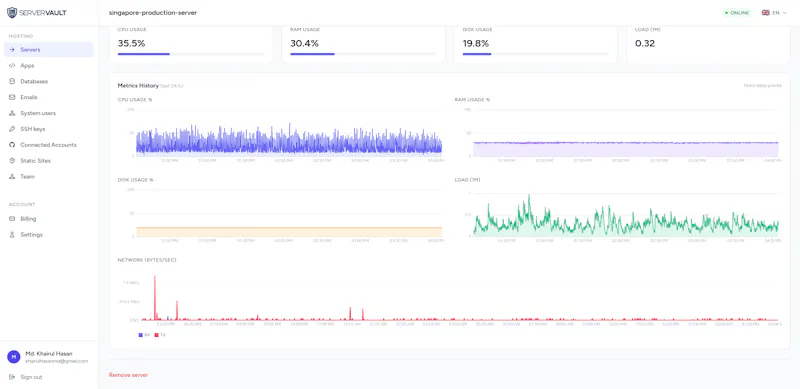Click the Servers arrow icon in sidebar
Viewport: 800px width, 389px height.
point(12,50)
